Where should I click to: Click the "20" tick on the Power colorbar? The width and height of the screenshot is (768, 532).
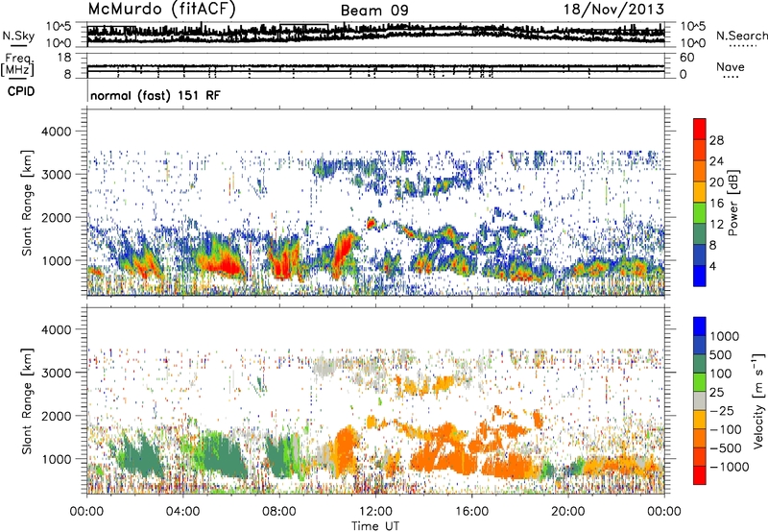(x=716, y=182)
